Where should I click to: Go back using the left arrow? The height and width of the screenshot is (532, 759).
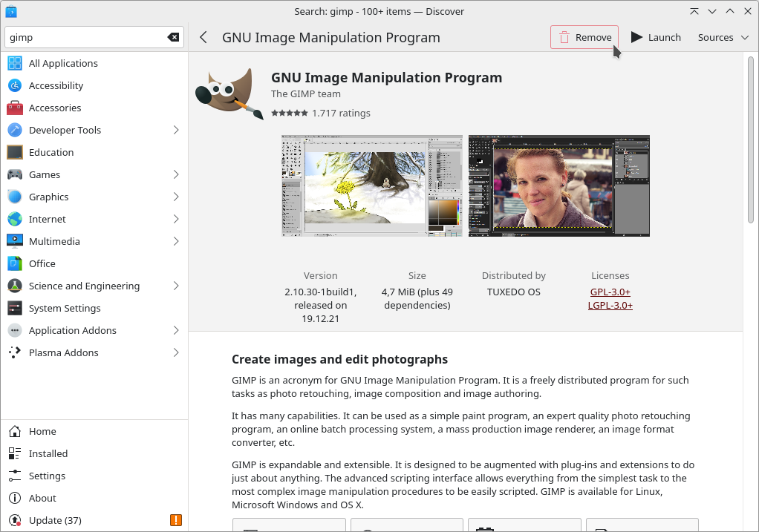tap(203, 37)
